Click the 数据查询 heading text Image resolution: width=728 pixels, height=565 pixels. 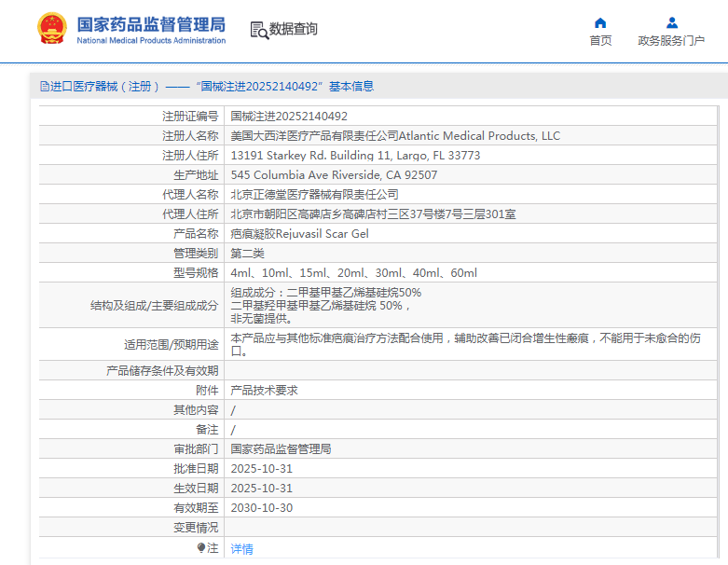click(293, 30)
